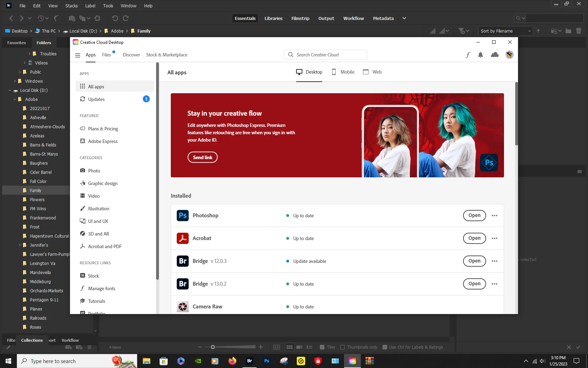Image resolution: width=588 pixels, height=368 pixels.
Task: Click the delete trash icon in Bridge path bar
Action: [579, 31]
